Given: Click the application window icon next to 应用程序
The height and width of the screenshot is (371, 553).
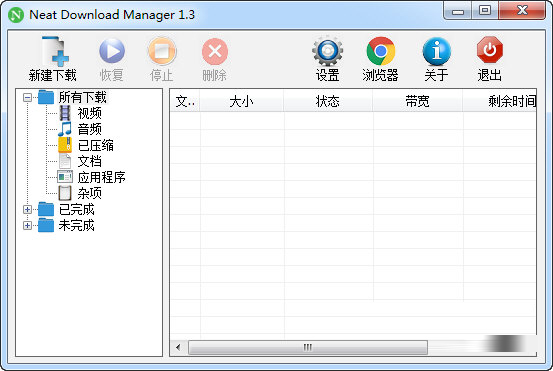Looking at the screenshot, I should (65, 177).
